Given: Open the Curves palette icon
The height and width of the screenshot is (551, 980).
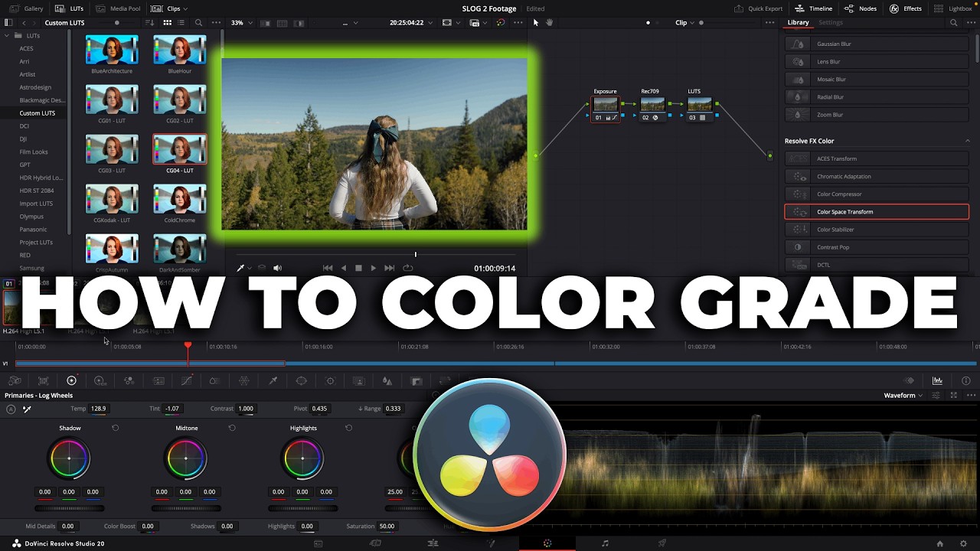Looking at the screenshot, I should click(187, 380).
